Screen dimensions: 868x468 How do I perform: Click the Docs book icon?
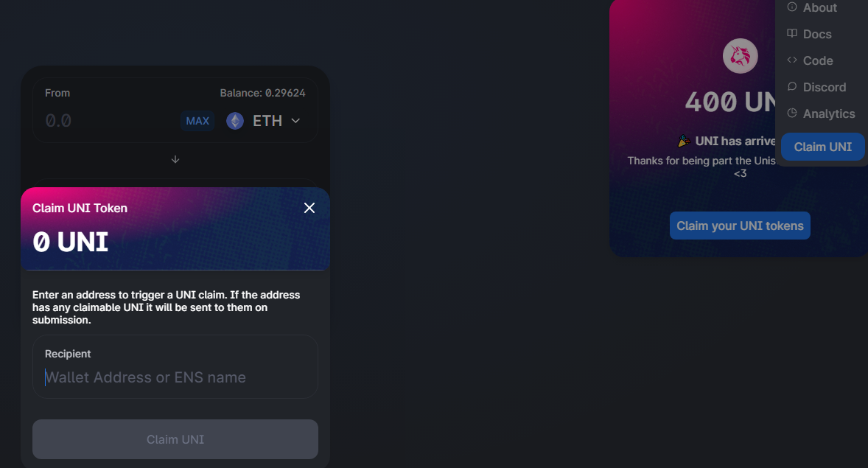[792, 34]
